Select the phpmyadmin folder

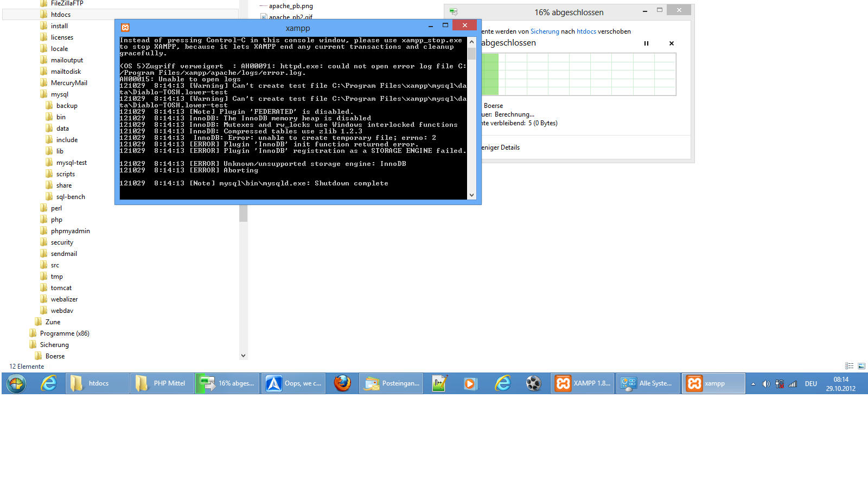click(x=70, y=231)
